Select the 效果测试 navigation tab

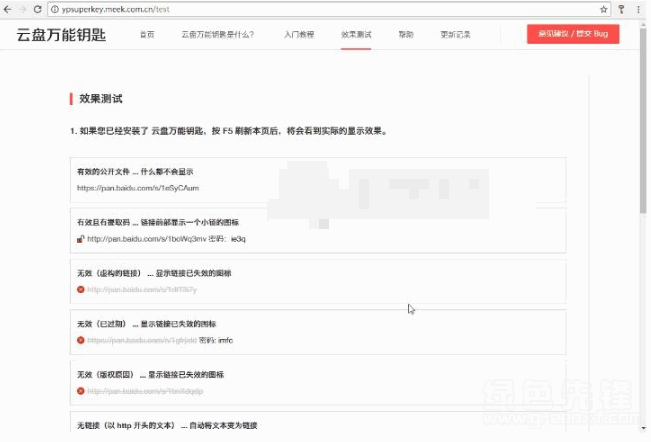tap(356, 34)
